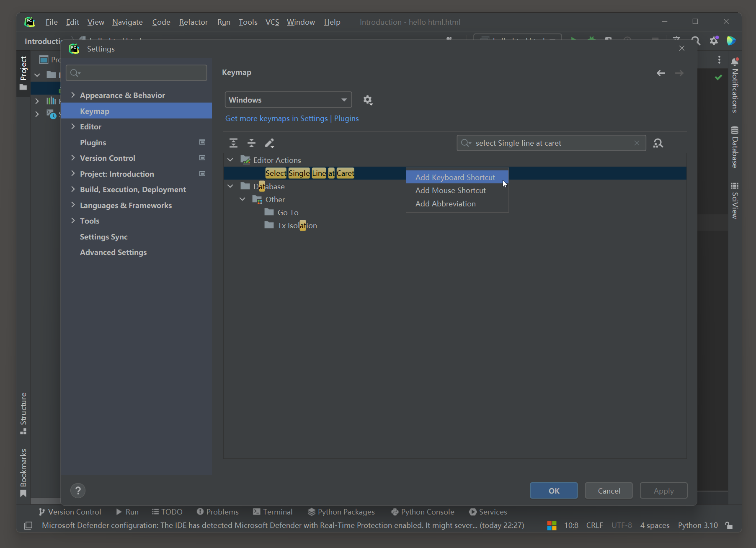Clear the keymap search field text

click(x=637, y=143)
